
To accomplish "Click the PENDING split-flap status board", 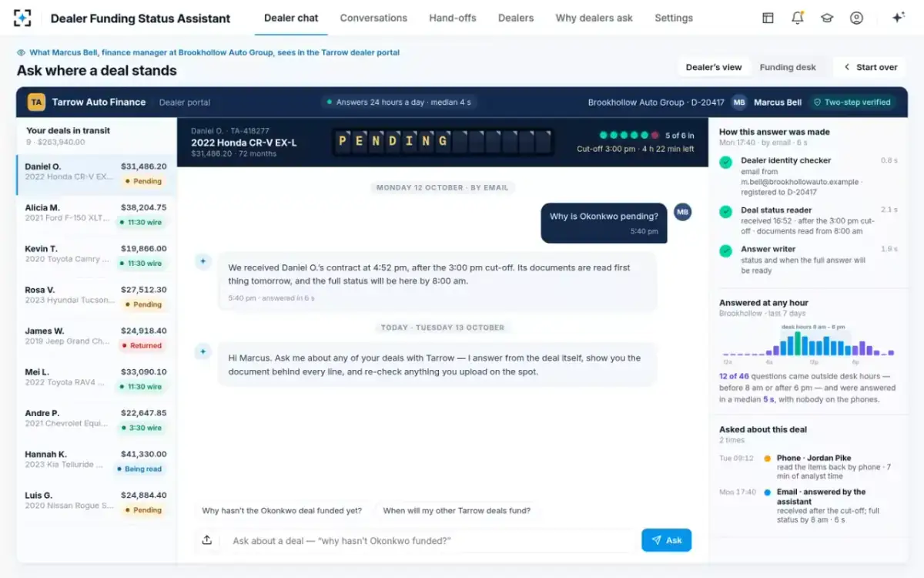I will click(x=443, y=142).
